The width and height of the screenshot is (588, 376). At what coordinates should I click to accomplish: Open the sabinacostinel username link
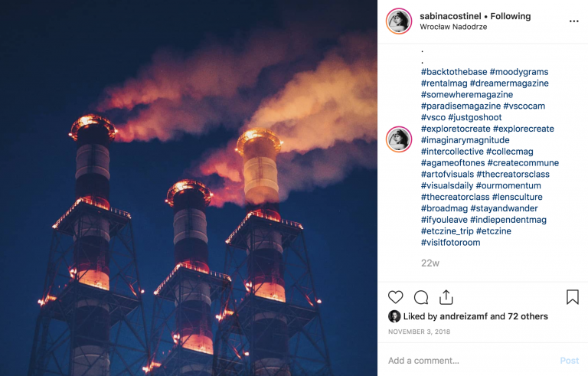click(450, 16)
